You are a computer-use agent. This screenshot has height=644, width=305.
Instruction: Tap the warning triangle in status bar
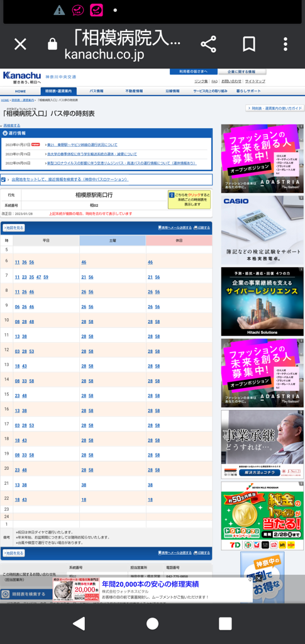59,10
